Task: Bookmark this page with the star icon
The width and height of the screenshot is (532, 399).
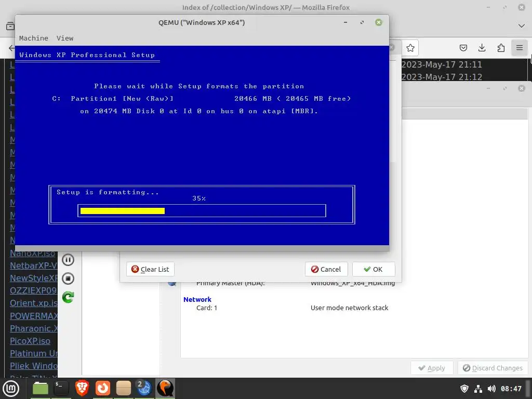Action: click(x=410, y=48)
